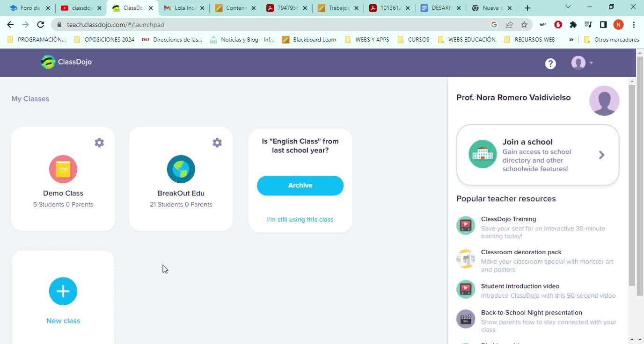The height and width of the screenshot is (344, 644).
Task: Open WEBS EDUCACIÓN bookmarks folder
Action: click(x=467, y=40)
